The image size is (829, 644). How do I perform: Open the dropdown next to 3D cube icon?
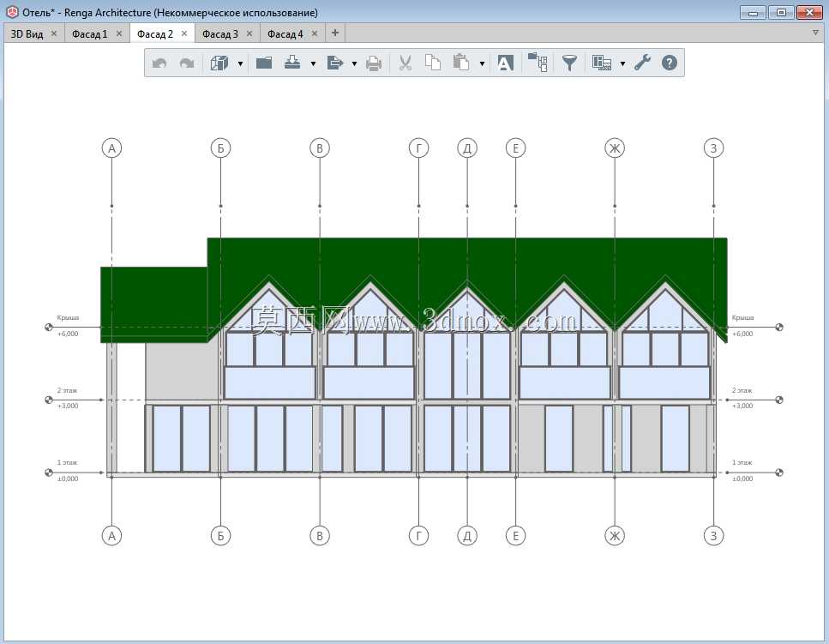pos(240,64)
